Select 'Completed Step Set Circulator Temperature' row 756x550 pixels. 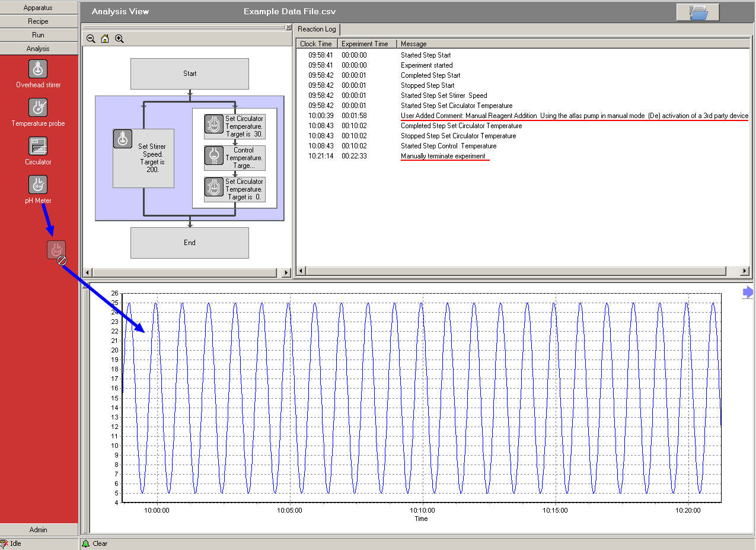pos(523,126)
